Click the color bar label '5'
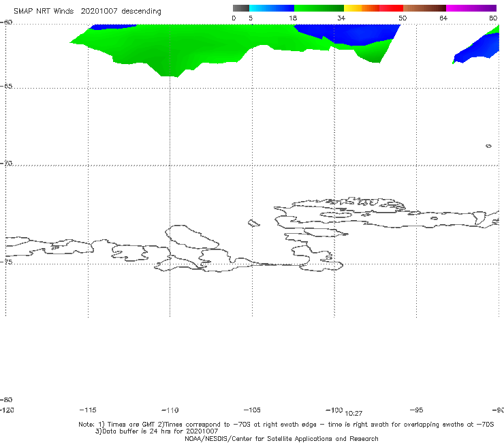This screenshot has height=443, width=504. point(251,18)
